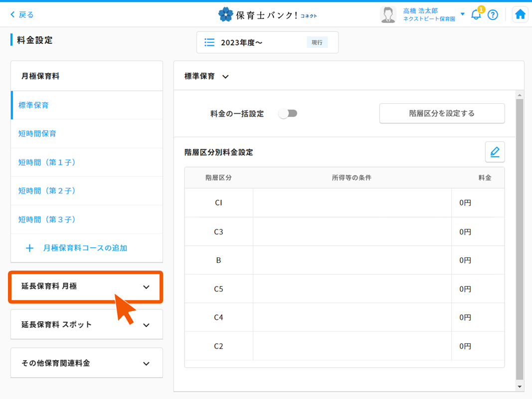This screenshot has height=399, width=532.
Task: Click the home icon top right
Action: pos(520,14)
